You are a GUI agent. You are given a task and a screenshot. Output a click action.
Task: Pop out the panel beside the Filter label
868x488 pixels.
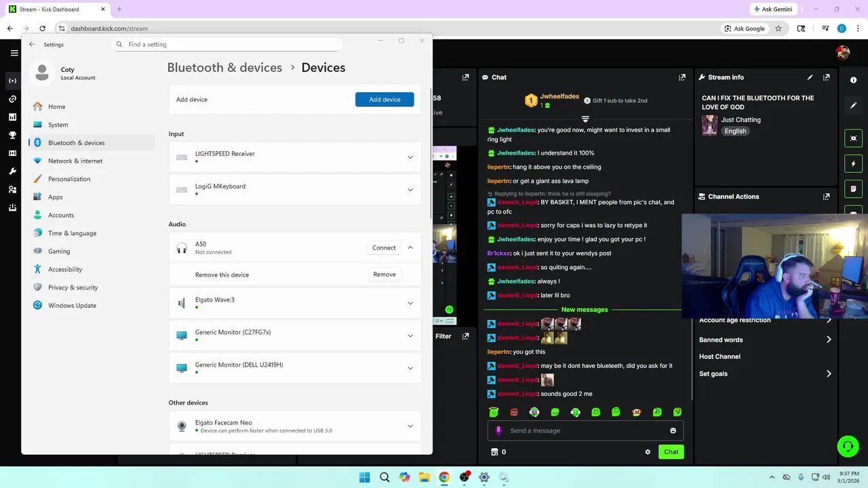(465, 336)
